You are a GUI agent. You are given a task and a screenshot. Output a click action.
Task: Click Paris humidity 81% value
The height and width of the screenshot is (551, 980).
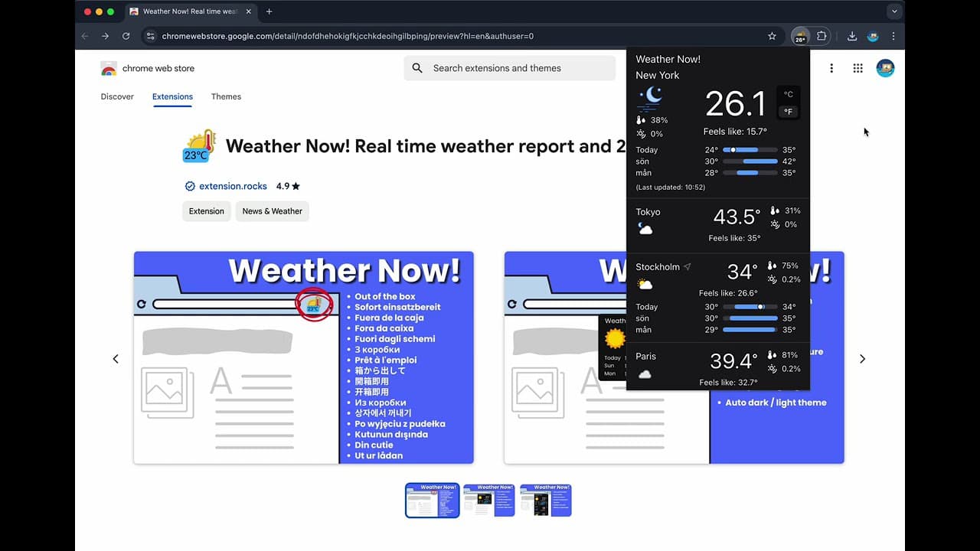(791, 355)
